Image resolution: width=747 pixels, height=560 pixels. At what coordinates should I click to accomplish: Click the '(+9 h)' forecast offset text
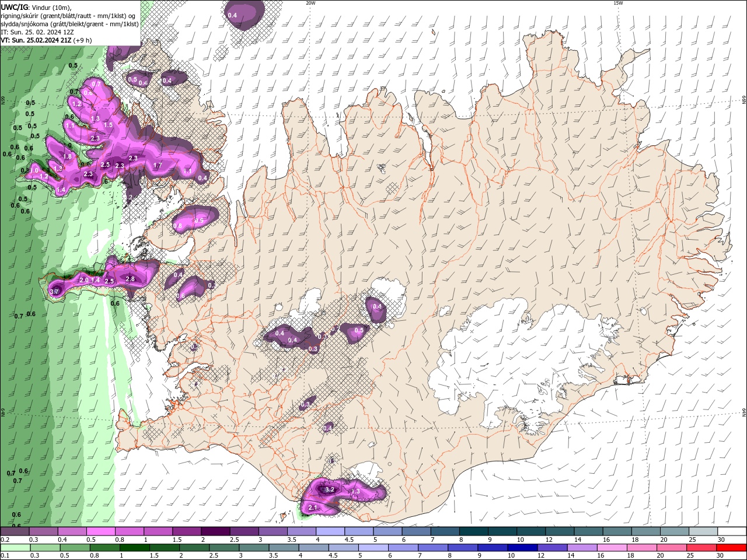coord(83,40)
